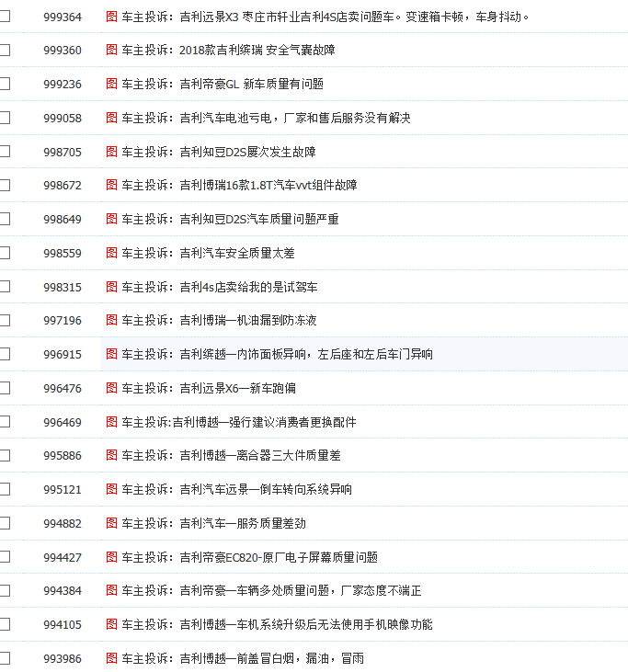Click the image icon in row 997196
Image resolution: width=628 pixels, height=672 pixels.
111,320
